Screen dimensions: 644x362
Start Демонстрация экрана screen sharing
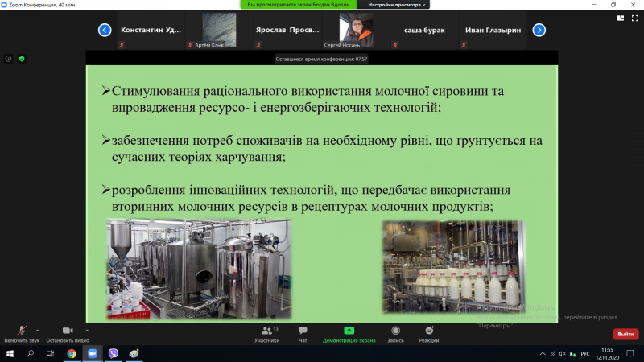pyautogui.click(x=349, y=335)
